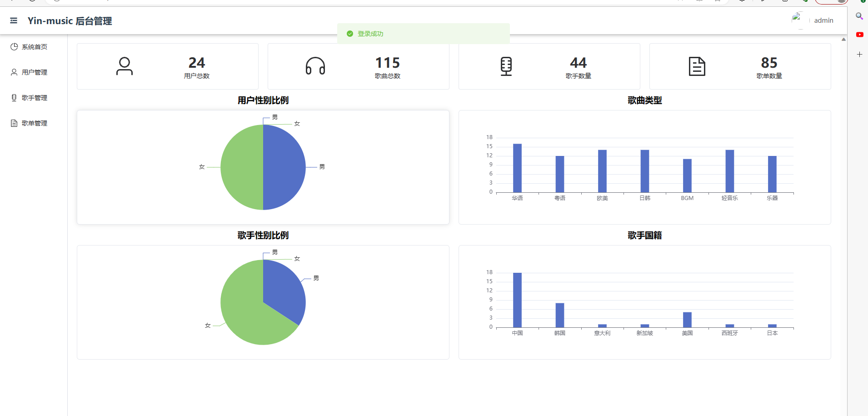Click the 24 用户总数 value
The image size is (868, 416).
click(197, 62)
